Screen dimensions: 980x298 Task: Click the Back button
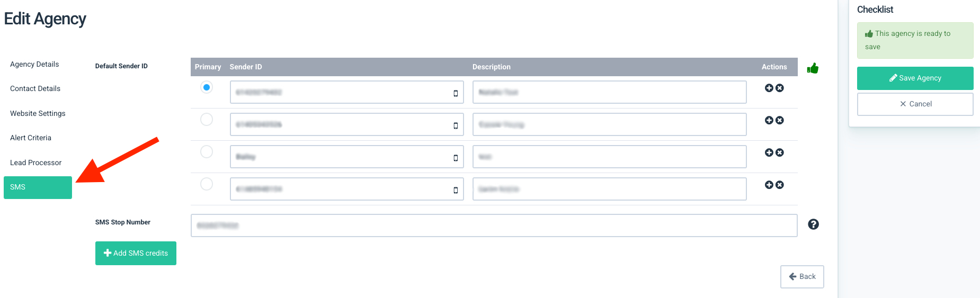[802, 276]
